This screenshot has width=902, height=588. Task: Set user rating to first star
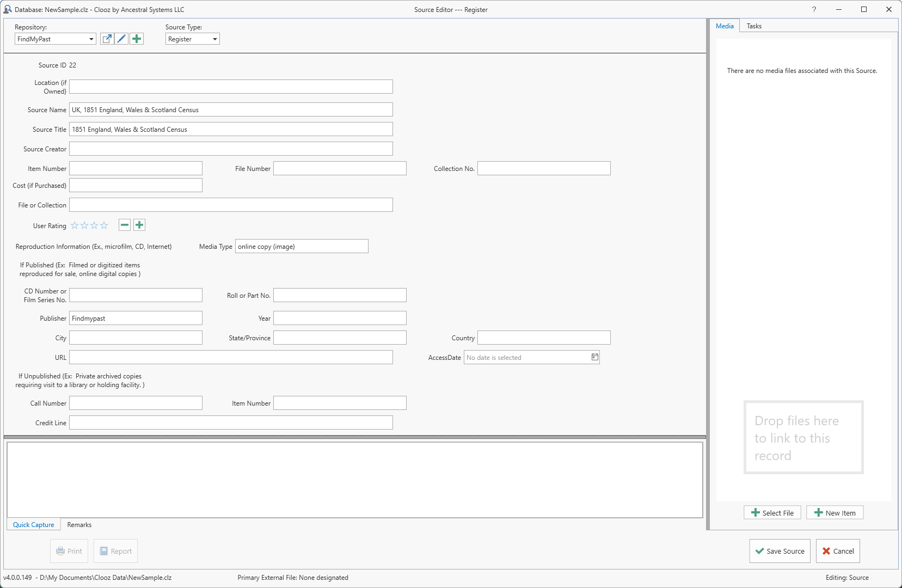click(x=75, y=225)
